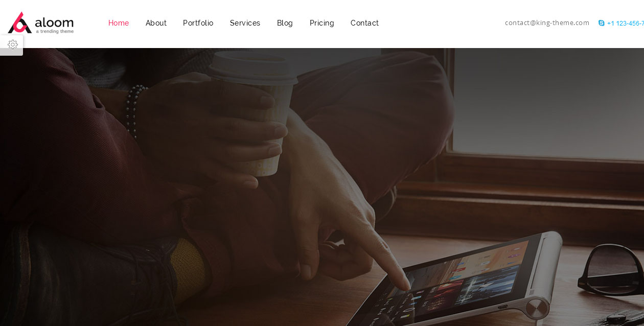The image size is (644, 326).
Task: Click the Skype icon beside the phone number
Action: [x=601, y=23]
